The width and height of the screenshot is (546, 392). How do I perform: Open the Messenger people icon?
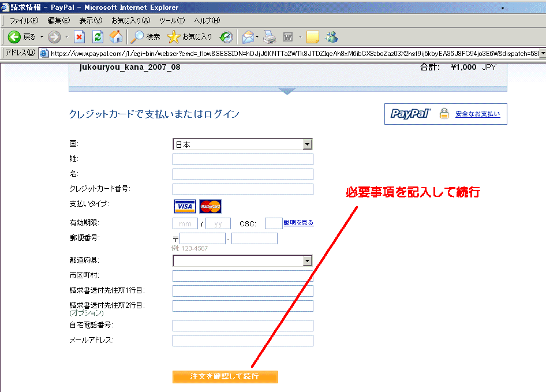pyautogui.click(x=331, y=37)
